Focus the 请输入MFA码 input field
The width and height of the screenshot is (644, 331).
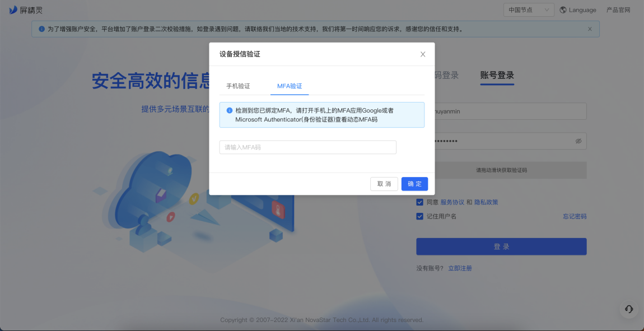307,147
